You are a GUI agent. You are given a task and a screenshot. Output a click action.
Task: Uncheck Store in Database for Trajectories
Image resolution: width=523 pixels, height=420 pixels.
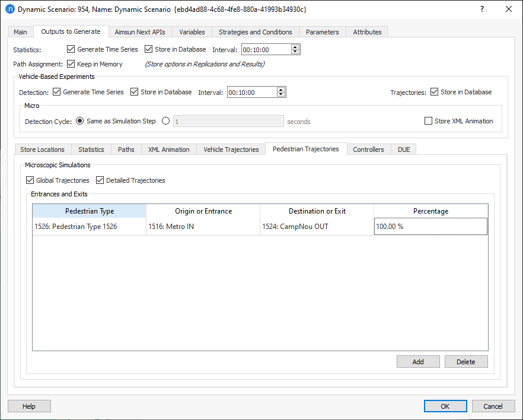[x=435, y=92]
